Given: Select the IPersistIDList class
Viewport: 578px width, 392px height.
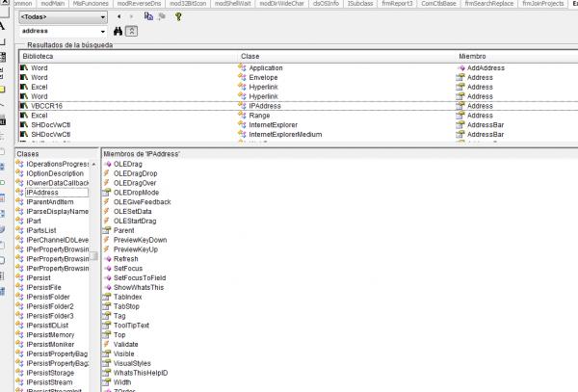Looking at the screenshot, I should [x=47, y=326].
